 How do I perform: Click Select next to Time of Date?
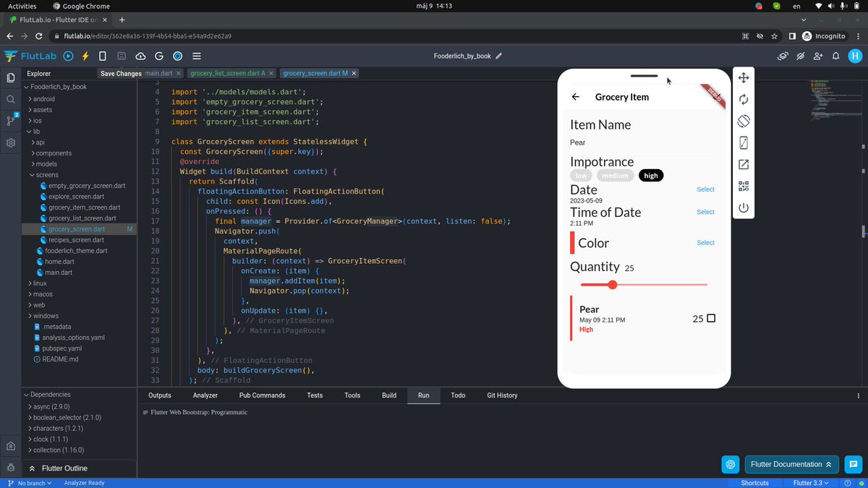[705, 212]
